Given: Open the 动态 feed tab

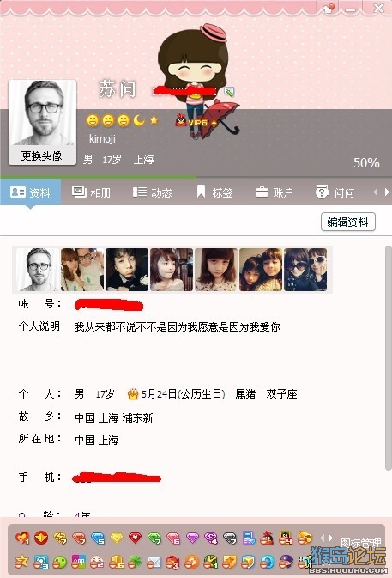Looking at the screenshot, I should pyautogui.click(x=153, y=192).
